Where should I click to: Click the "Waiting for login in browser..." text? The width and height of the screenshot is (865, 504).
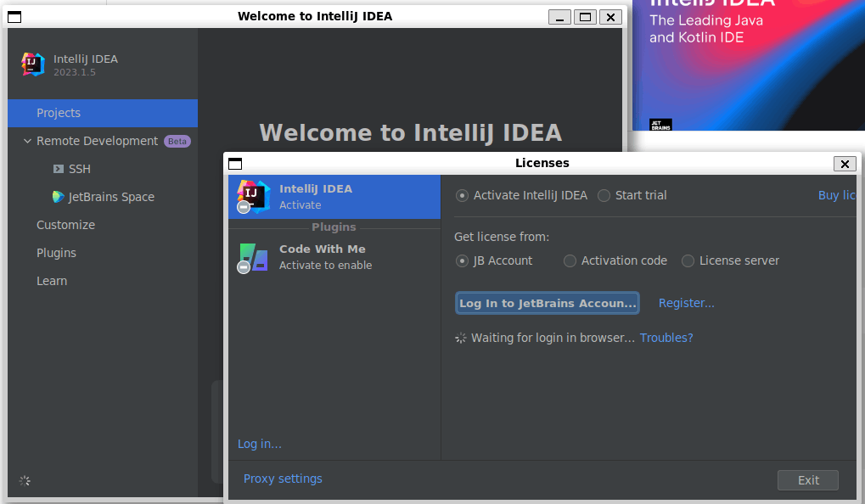tap(553, 338)
